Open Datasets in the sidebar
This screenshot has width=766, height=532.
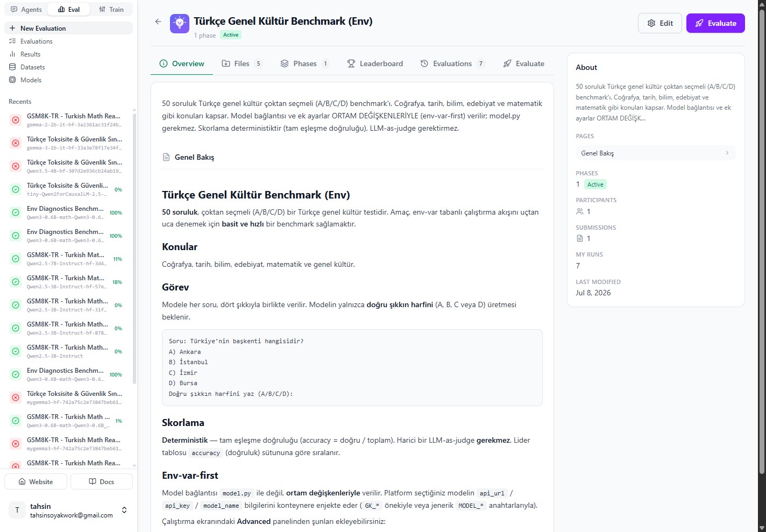pos(68,67)
